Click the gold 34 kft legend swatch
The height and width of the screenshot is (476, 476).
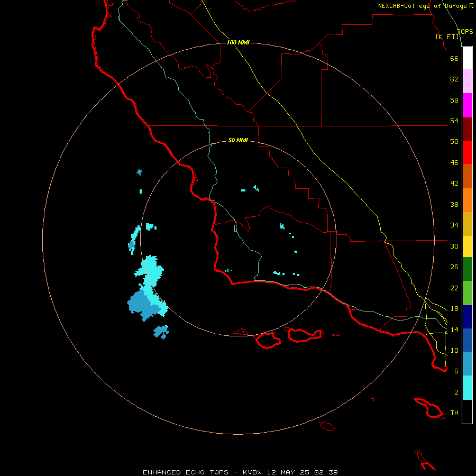click(467, 224)
